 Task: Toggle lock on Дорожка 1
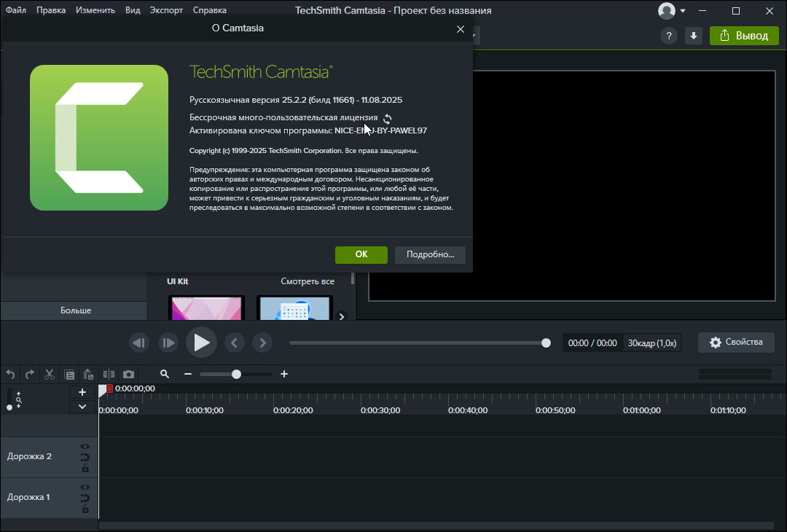click(x=85, y=509)
